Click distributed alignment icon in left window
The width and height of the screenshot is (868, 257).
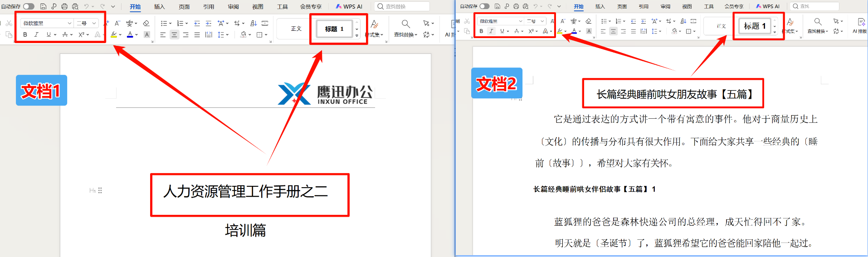208,34
